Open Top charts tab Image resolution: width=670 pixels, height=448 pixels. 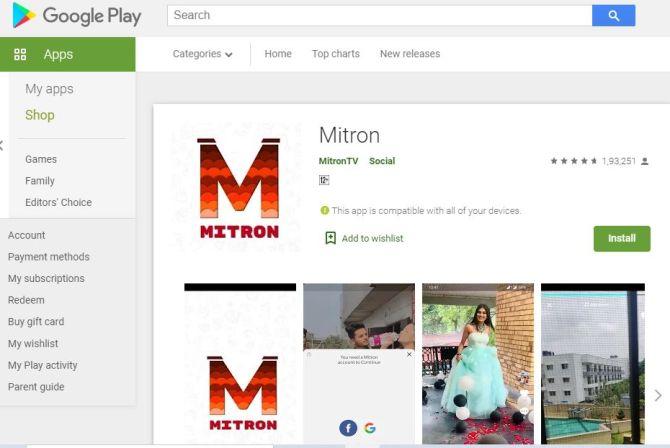point(335,54)
